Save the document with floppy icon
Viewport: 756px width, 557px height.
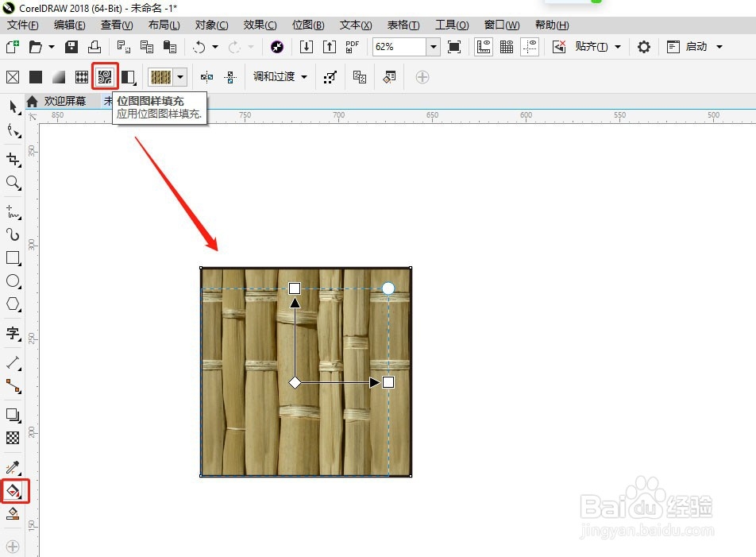pos(71,47)
